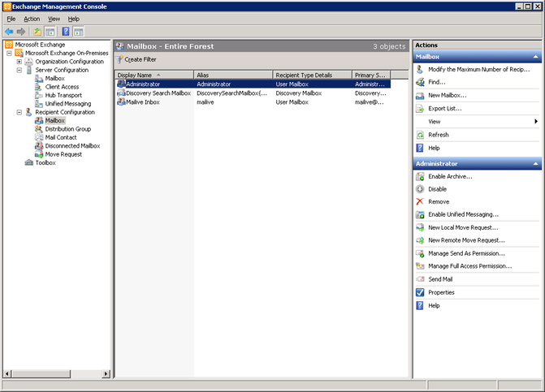
Task: Select Disconnected Mailbox in the tree
Action: point(72,146)
